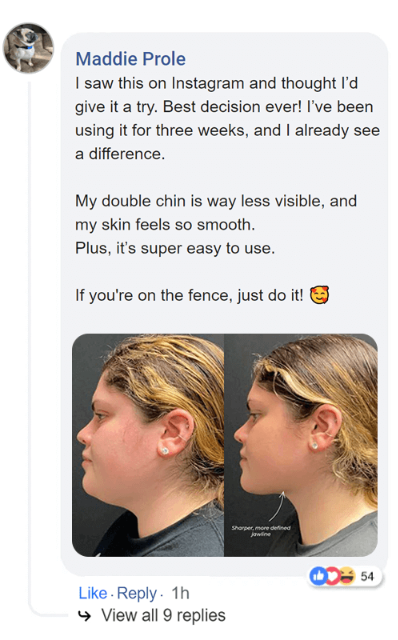Open the 1h comment timestamp
This screenshot has height=640, width=398.
(180, 593)
